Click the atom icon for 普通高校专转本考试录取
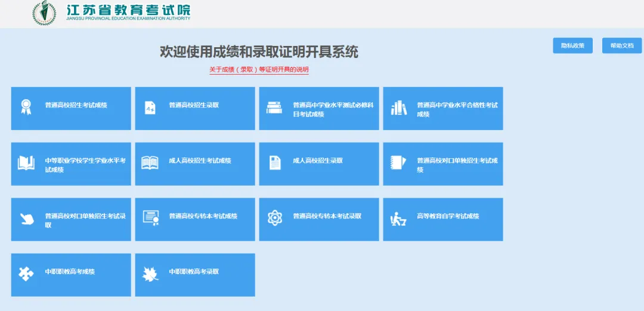This screenshot has width=644, height=311. tap(274, 218)
